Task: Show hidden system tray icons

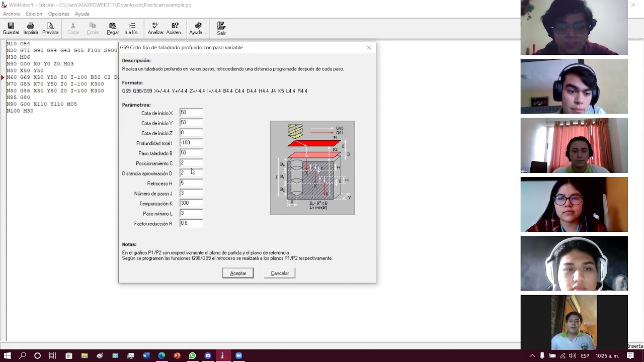Action: pyautogui.click(x=532, y=356)
